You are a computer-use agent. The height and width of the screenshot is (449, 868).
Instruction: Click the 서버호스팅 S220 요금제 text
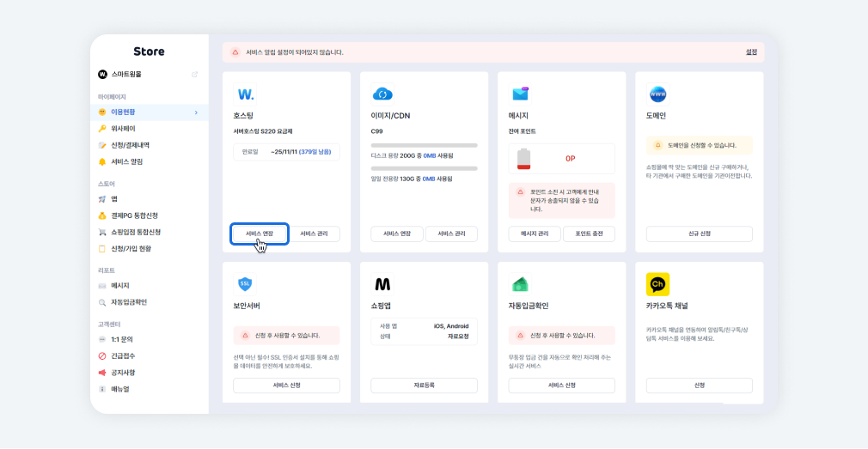pyautogui.click(x=262, y=131)
